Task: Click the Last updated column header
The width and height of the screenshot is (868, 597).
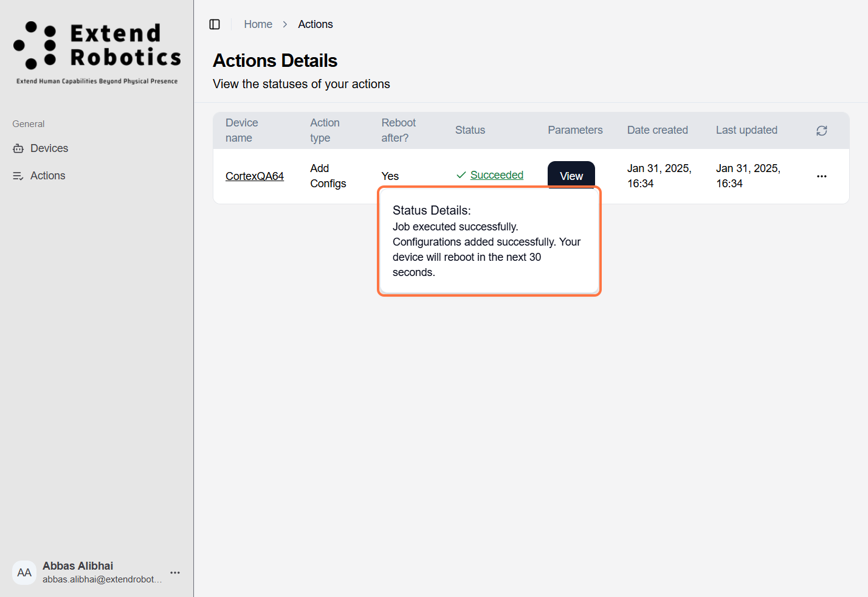Action: 746,130
